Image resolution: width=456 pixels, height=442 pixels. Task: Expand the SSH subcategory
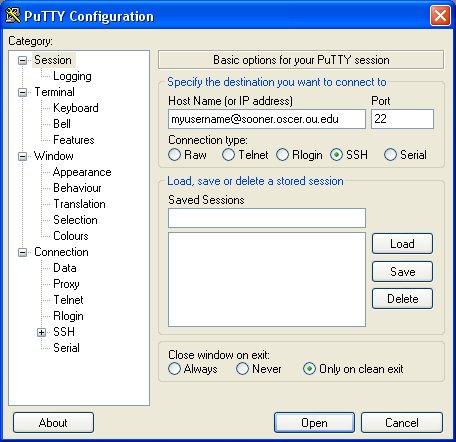tap(41, 332)
